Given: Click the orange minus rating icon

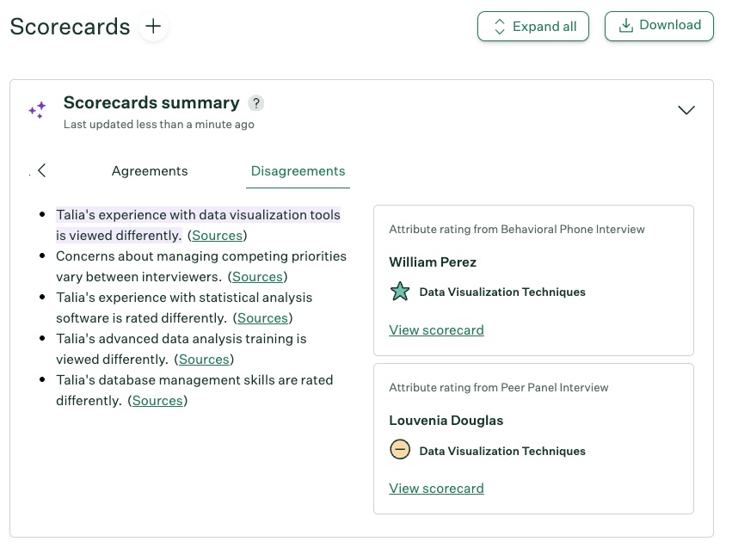Looking at the screenshot, I should [400, 450].
